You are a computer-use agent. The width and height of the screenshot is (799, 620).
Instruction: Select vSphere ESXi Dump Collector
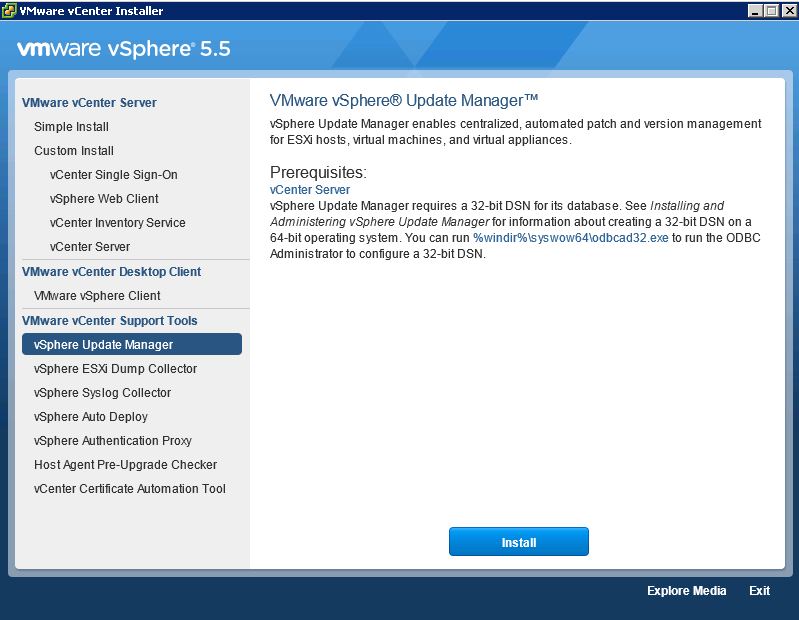(x=116, y=369)
